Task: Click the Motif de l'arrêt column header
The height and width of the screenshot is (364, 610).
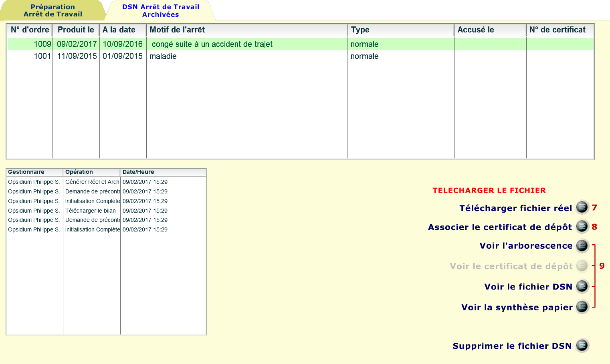Action: tap(246, 30)
